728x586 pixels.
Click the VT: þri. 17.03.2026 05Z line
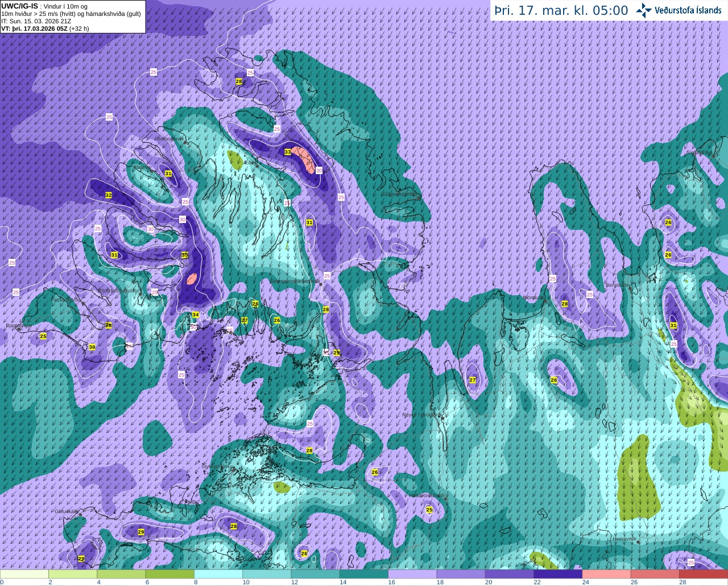[45, 28]
